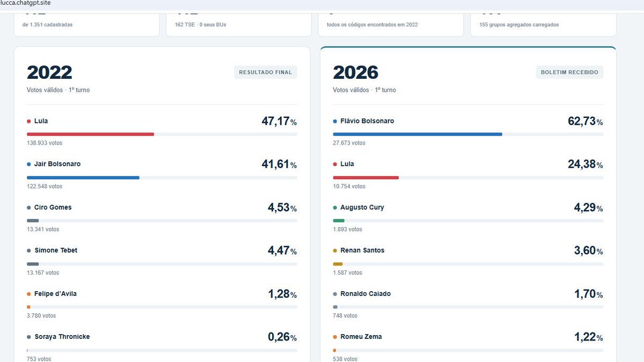
Task: Click the 3.780 votos count
Action: (x=41, y=316)
